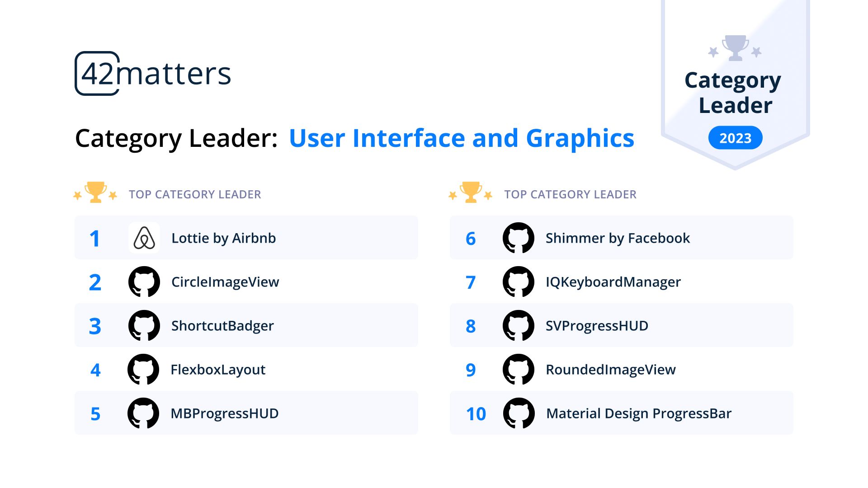Click the gray trophy in the Category Leader badge
868x488 pixels.
click(735, 47)
